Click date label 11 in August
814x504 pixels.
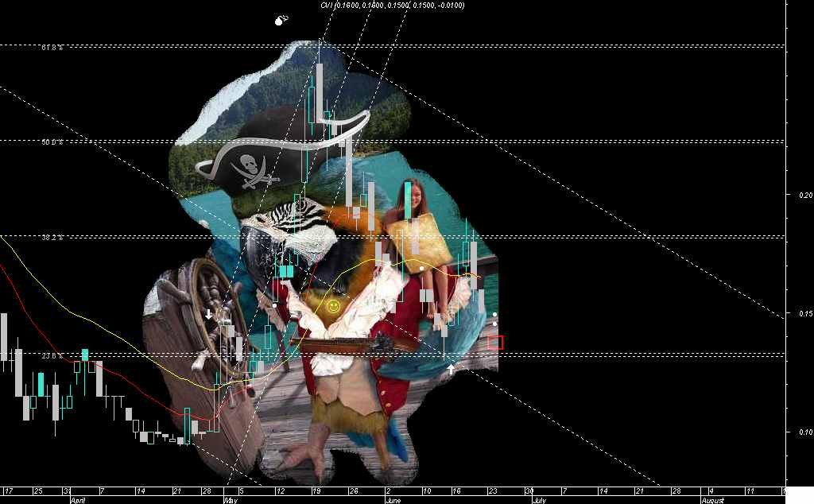pyautogui.click(x=750, y=491)
